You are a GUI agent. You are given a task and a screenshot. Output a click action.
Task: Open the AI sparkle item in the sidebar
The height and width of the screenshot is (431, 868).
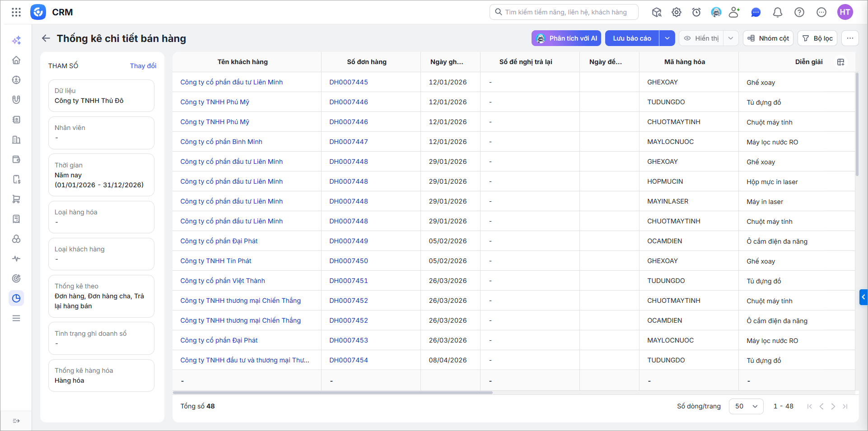[16, 40]
